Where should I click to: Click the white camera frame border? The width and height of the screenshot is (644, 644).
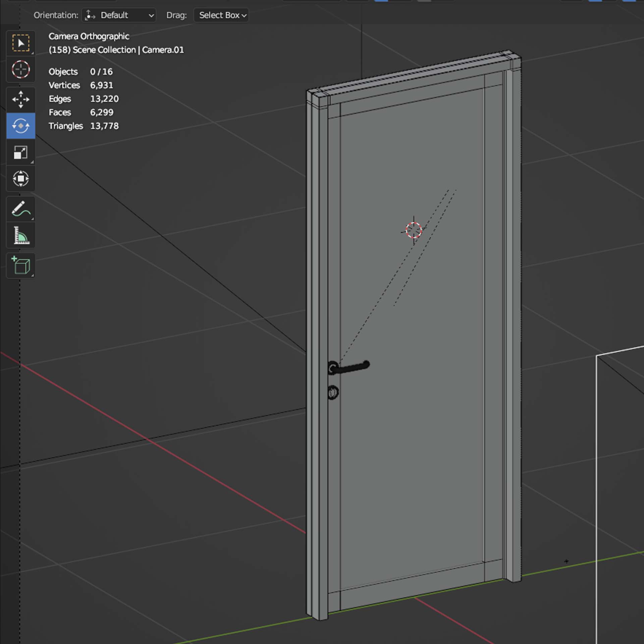click(597, 470)
